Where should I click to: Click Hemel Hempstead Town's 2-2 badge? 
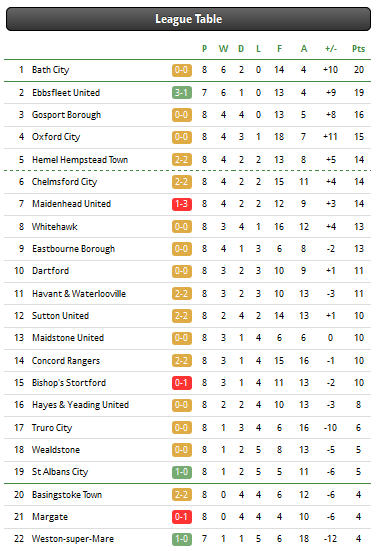click(182, 160)
